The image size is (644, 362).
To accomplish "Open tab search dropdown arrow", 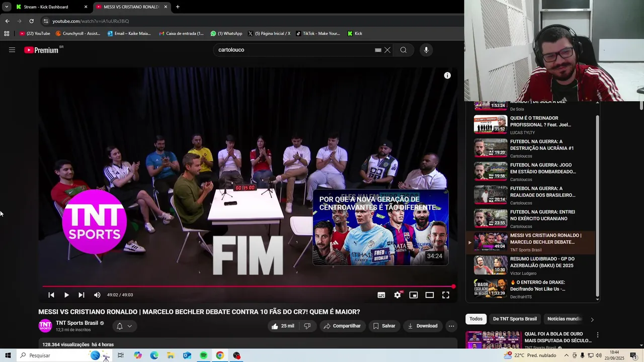I will 7,7.
